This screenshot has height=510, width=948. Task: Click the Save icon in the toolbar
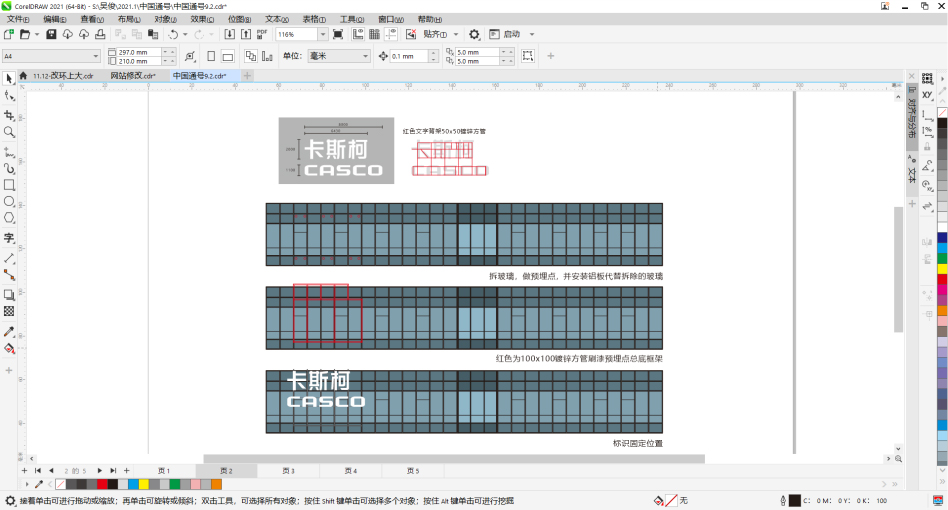click(50, 35)
